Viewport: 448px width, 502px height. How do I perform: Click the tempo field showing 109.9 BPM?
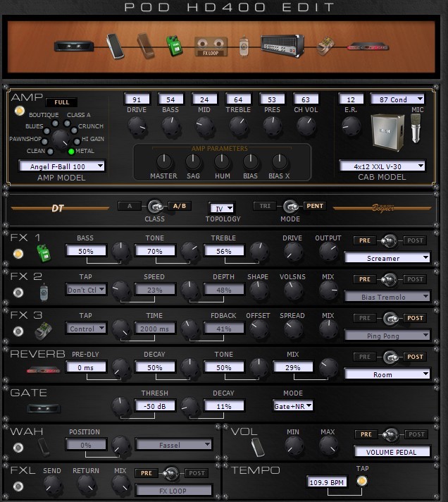coord(326,482)
